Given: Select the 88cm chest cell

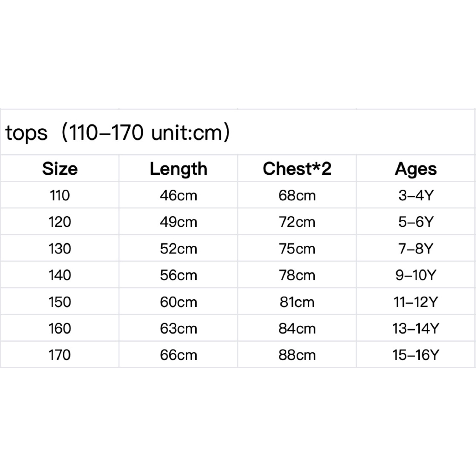Looking at the screenshot, I should [x=297, y=356].
